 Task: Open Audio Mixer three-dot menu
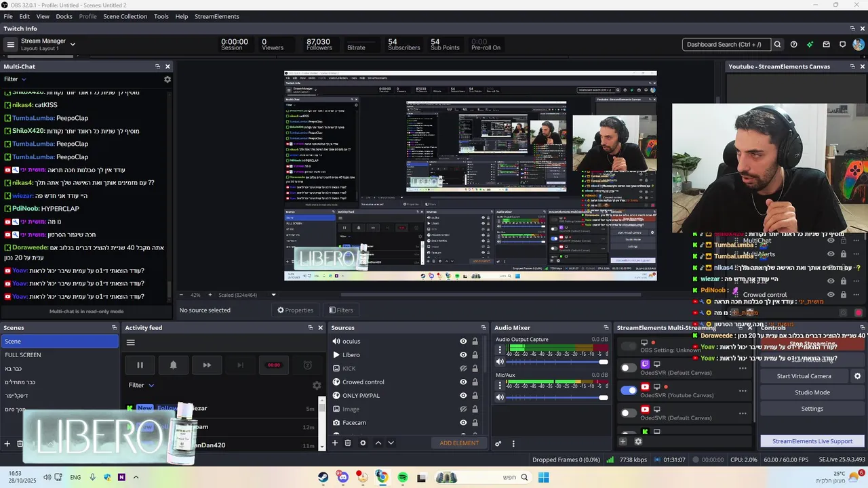click(x=513, y=443)
